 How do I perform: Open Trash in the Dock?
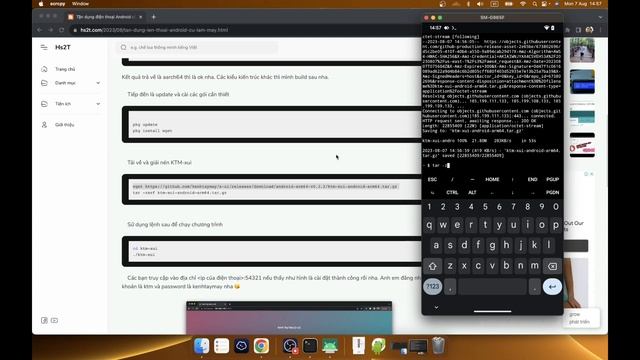[438, 346]
